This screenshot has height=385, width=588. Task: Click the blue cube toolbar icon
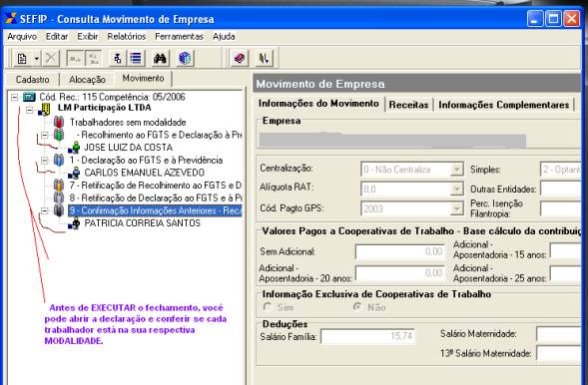point(185,59)
